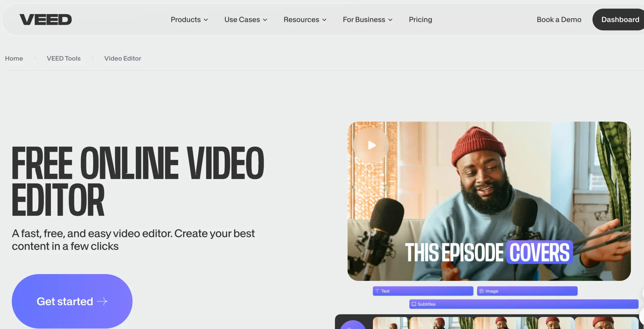Open the Products dropdown menu

tap(189, 20)
